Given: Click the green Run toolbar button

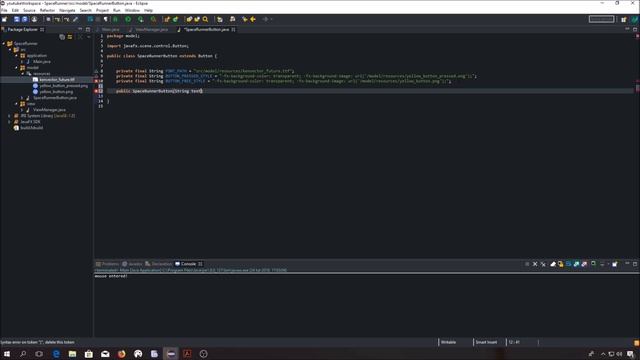Looking at the screenshot, I should tap(128, 19).
